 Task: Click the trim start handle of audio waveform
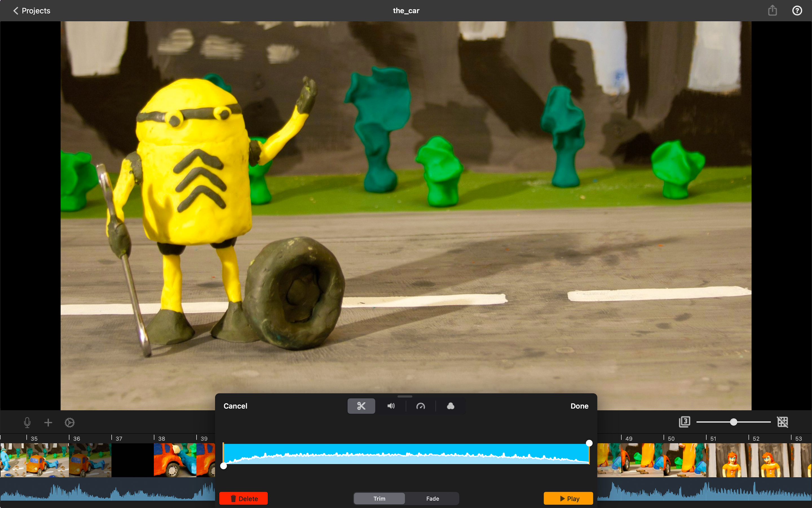pos(224,466)
